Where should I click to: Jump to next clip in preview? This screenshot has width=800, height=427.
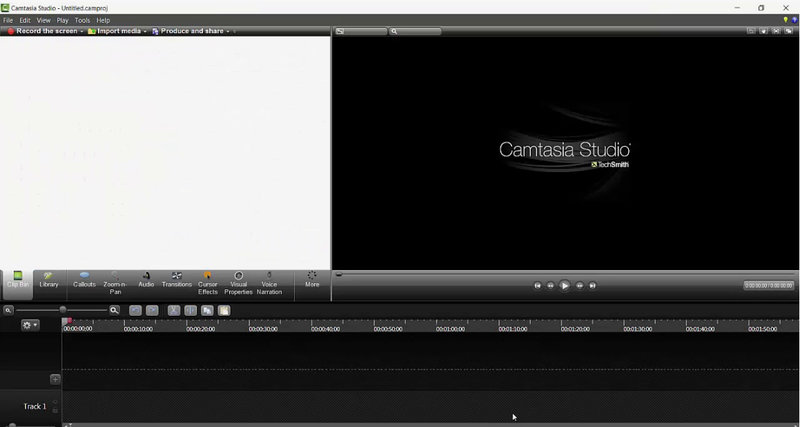[x=592, y=286]
